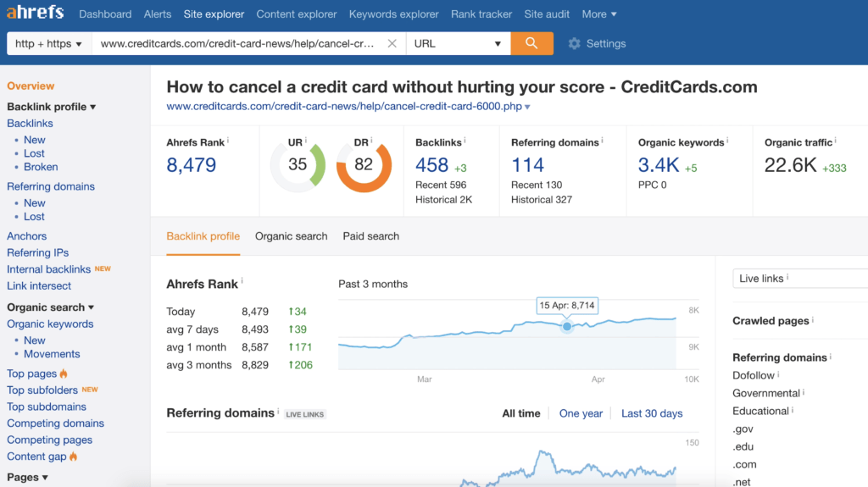Expand the Pages sidebar section

coord(27,477)
